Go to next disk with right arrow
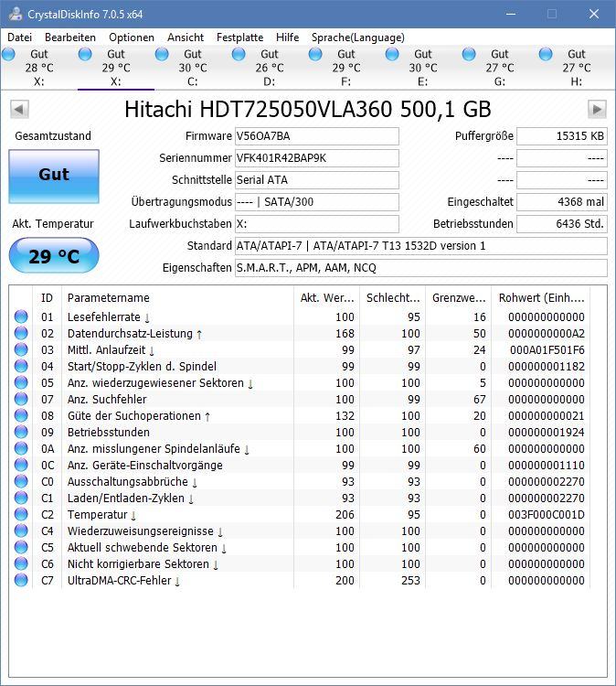 (x=597, y=109)
